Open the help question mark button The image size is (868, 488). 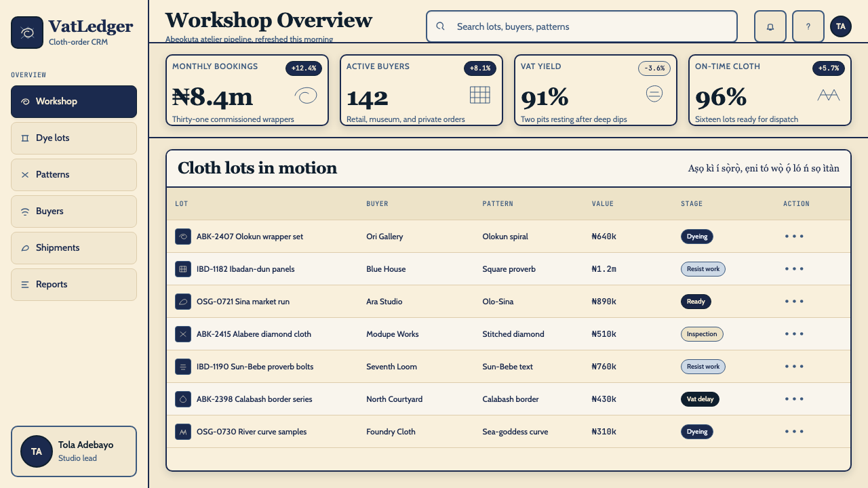point(808,26)
